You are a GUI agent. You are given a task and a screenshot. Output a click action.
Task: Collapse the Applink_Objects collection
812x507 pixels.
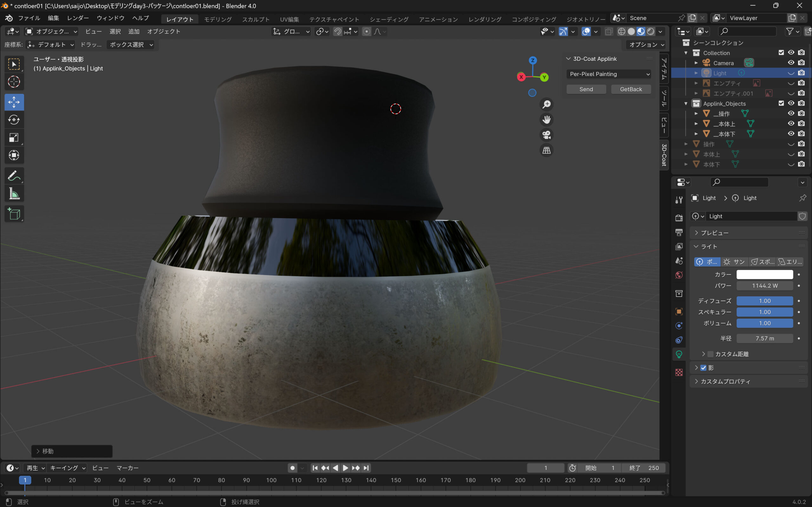686,104
